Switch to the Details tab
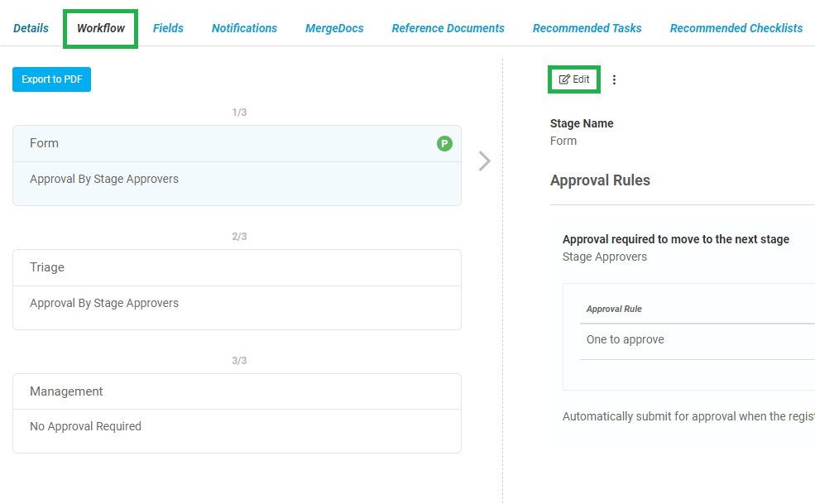The height and width of the screenshot is (504, 815). (31, 27)
